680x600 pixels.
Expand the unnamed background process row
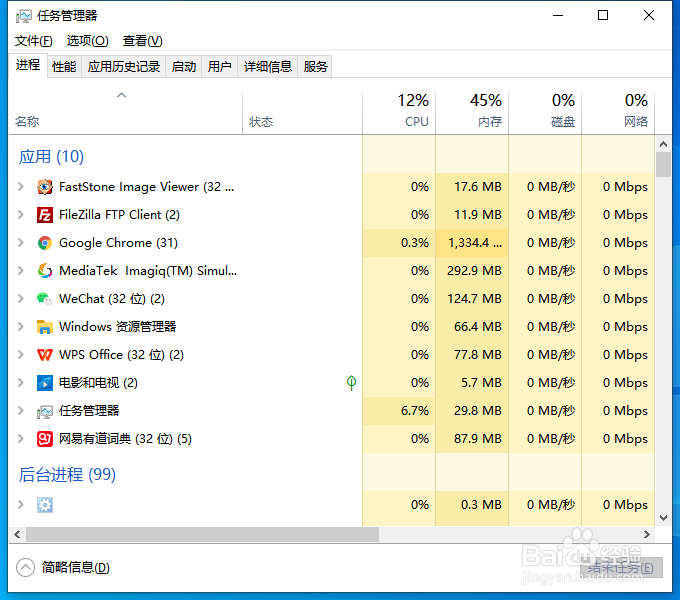coord(20,505)
